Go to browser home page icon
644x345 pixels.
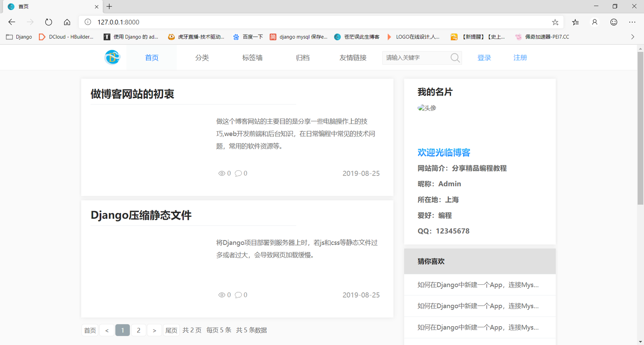pyautogui.click(x=67, y=22)
